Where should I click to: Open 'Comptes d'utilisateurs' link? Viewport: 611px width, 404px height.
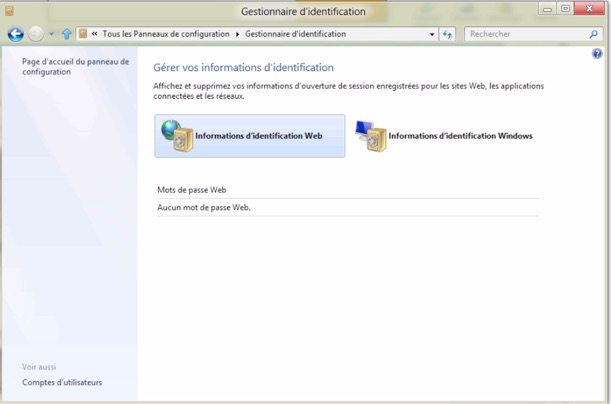tap(62, 382)
